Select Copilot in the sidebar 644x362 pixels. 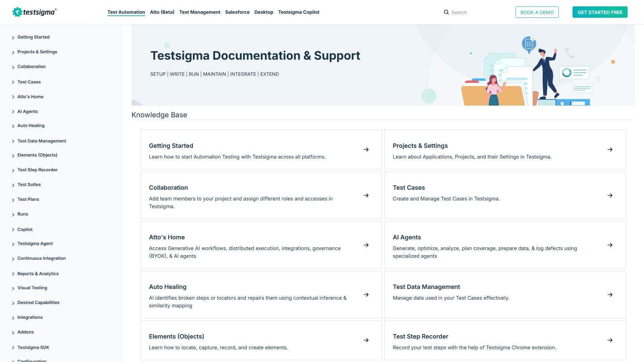tap(25, 230)
